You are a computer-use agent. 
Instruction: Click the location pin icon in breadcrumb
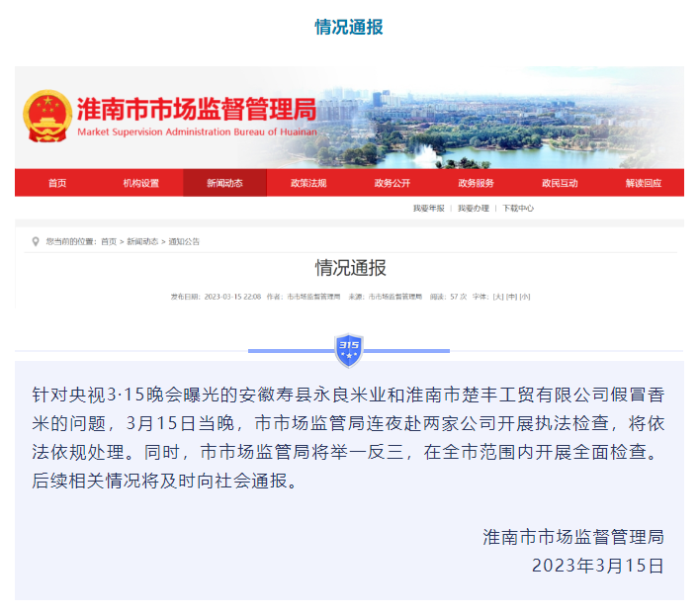click(x=37, y=241)
